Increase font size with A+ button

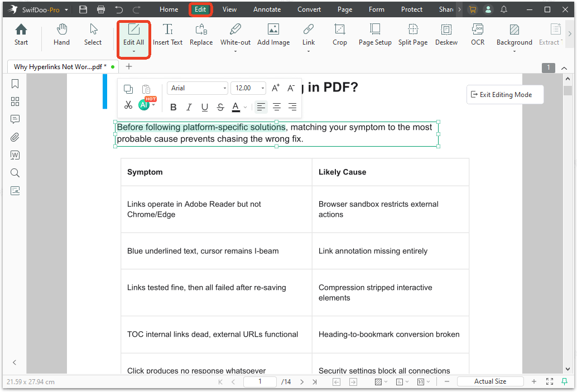276,88
